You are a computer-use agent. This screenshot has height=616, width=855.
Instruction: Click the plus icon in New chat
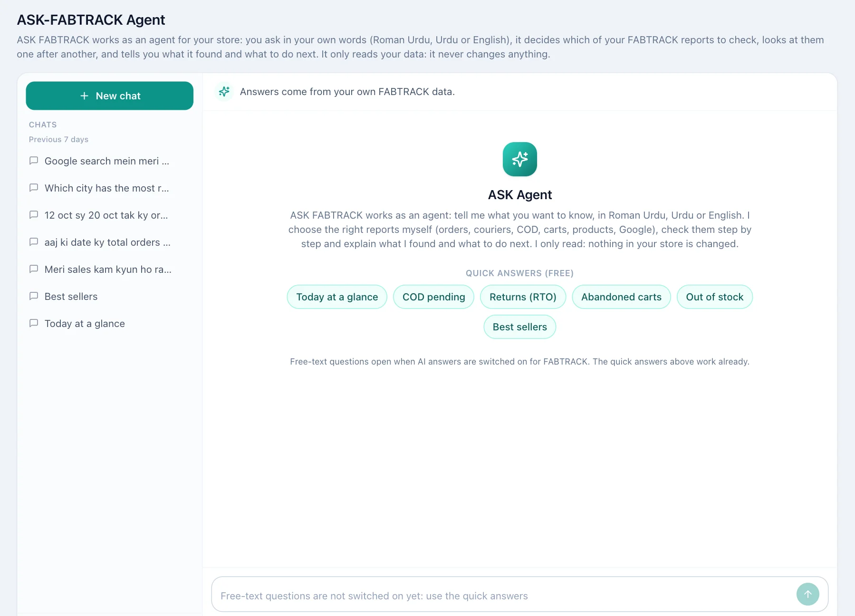(84, 96)
